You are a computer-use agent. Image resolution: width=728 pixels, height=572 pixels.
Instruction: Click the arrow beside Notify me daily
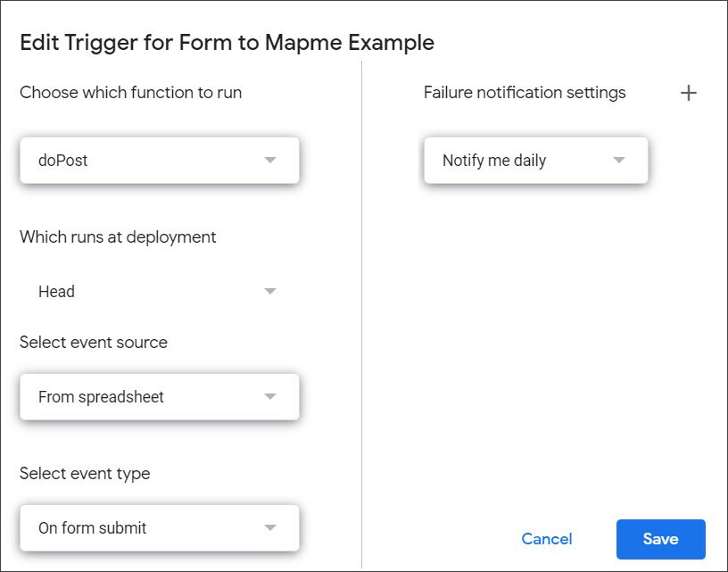(619, 160)
